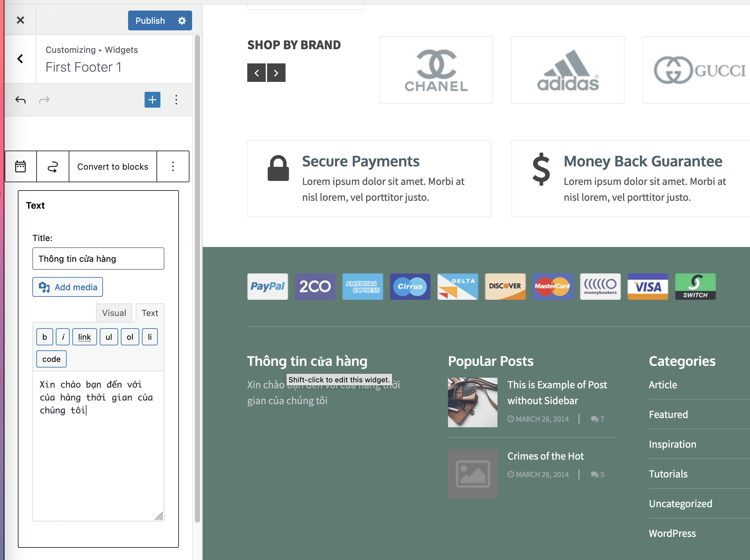
Task: Click the Add media button
Action: (x=68, y=287)
